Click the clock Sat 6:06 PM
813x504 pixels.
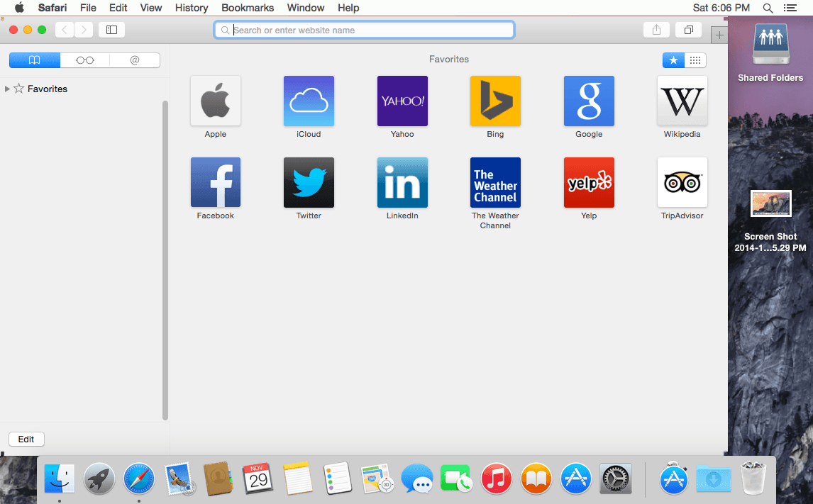click(x=721, y=8)
